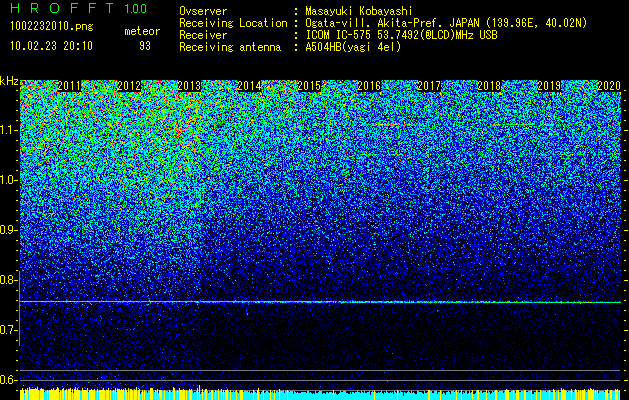
Task: Click the meteor count value 93
Action: click(x=145, y=46)
